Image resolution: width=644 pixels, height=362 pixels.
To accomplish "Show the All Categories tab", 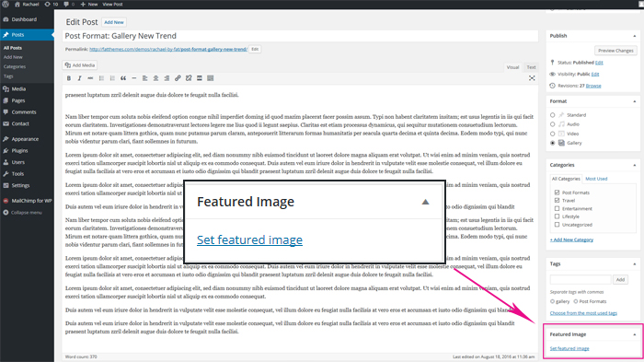I will click(566, 179).
